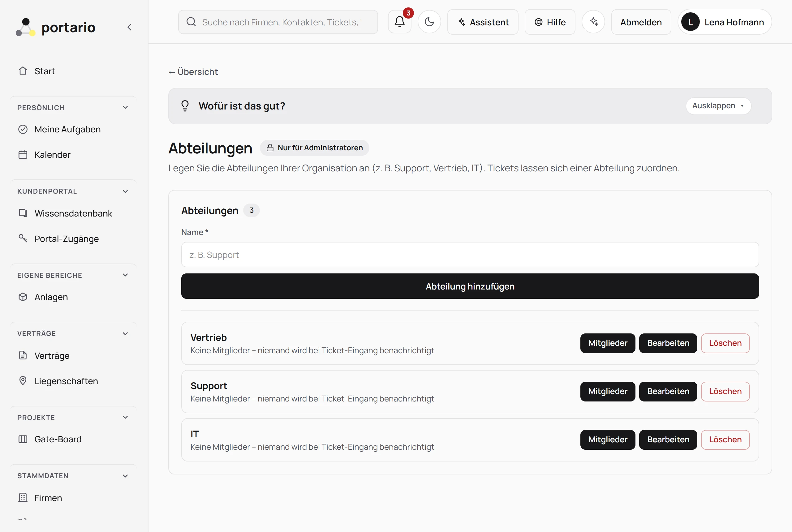792x532 pixels.
Task: Click Abteilung hinzufügen
Action: [470, 286]
